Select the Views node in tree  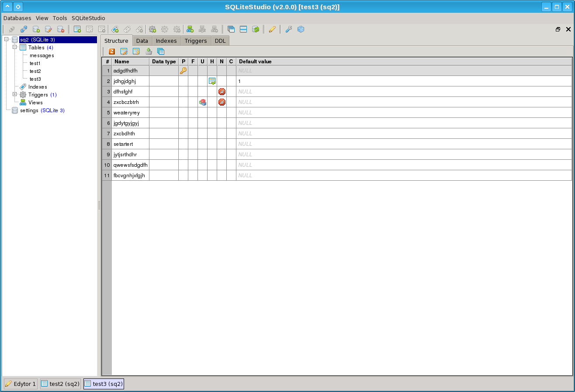click(35, 103)
